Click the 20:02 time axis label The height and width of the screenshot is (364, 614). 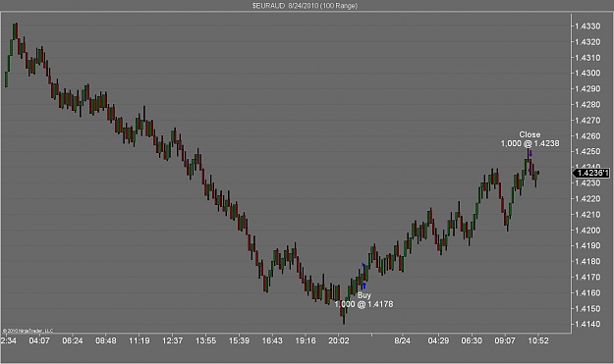(339, 340)
